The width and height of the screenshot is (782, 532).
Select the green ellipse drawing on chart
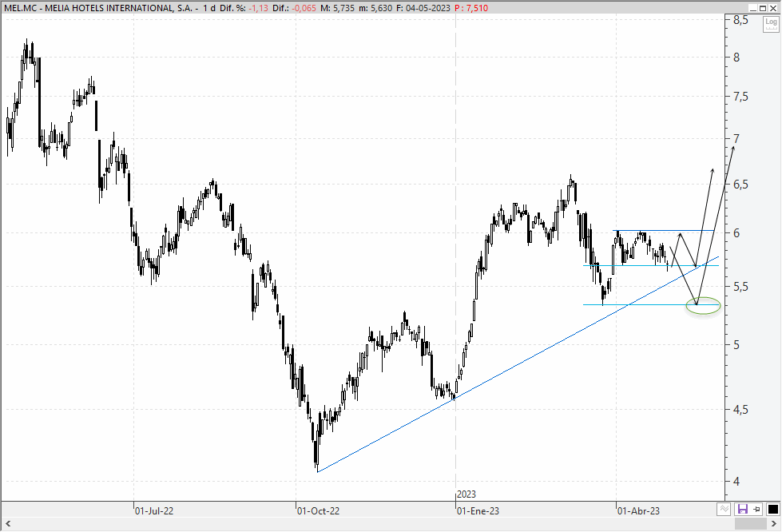pyautogui.click(x=703, y=305)
